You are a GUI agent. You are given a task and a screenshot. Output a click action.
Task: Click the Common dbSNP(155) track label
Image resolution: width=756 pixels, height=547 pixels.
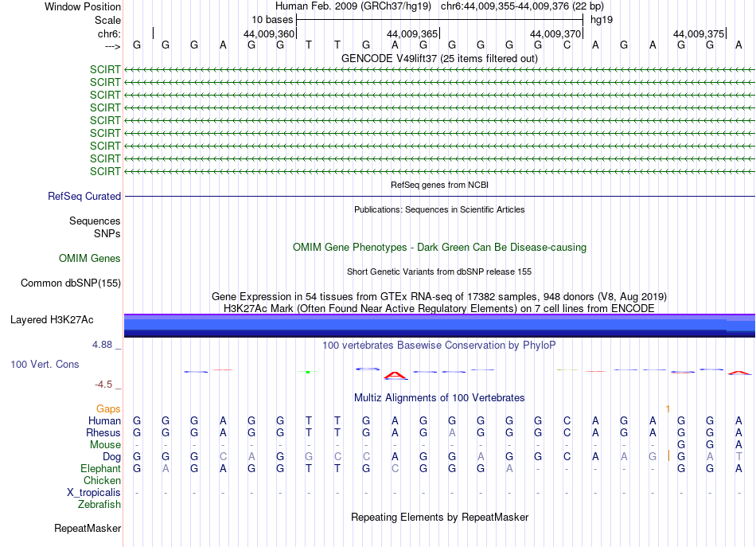(70, 283)
